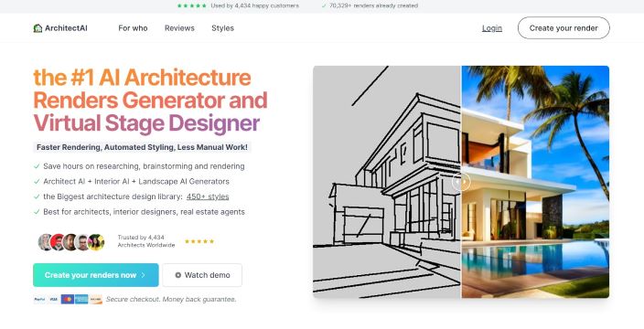
Task: Click 'Secure checkout. Money back guarantee.' text
Action: coord(171,300)
